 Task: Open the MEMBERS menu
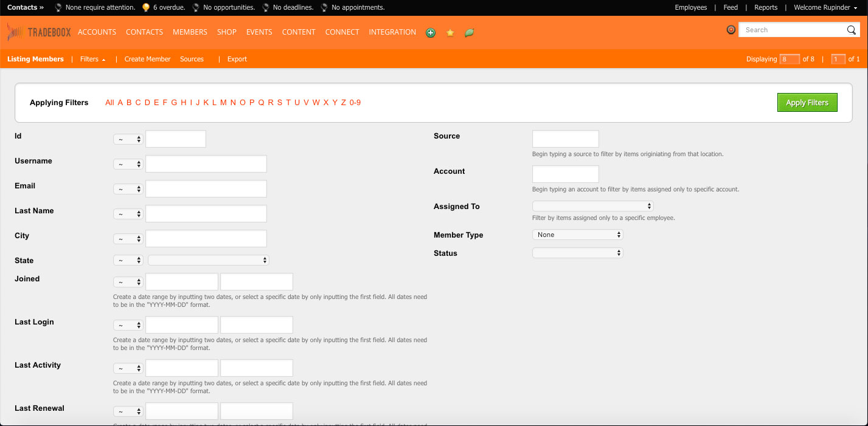[x=190, y=32]
